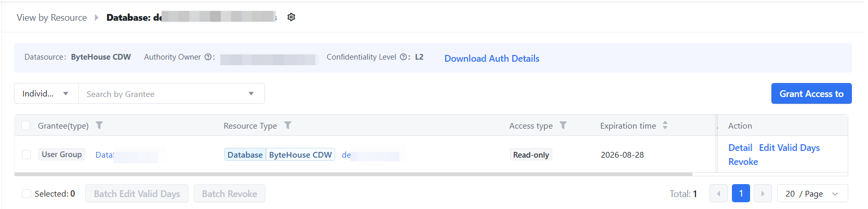Go to the previous page arrow
Screen dimensions: 868x209
[718, 193]
